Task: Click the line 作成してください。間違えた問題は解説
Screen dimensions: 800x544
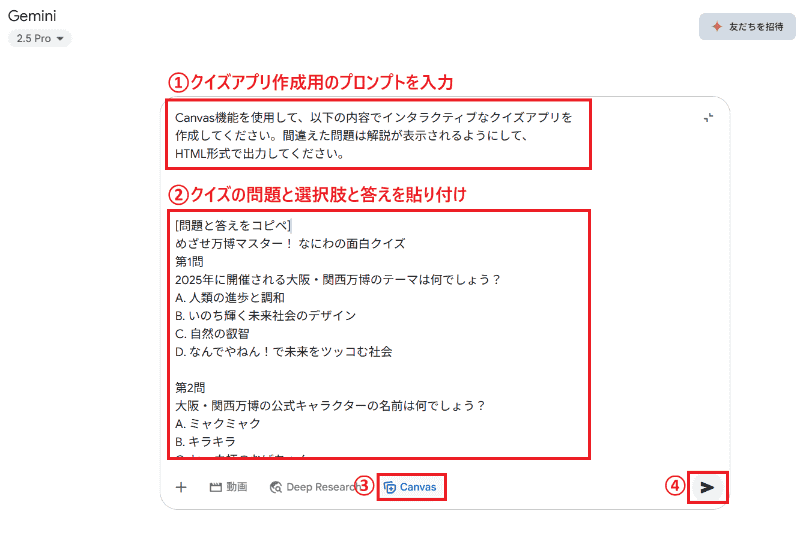Action: pyautogui.click(x=352, y=135)
